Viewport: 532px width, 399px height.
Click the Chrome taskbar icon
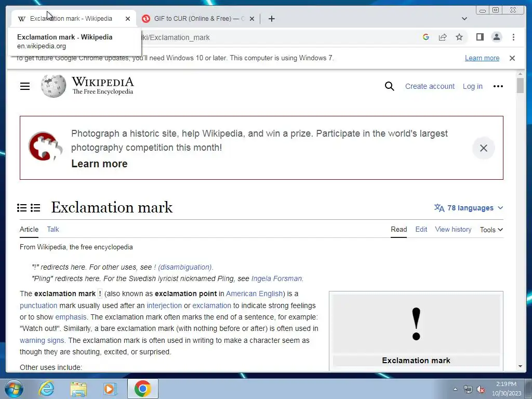(x=142, y=389)
